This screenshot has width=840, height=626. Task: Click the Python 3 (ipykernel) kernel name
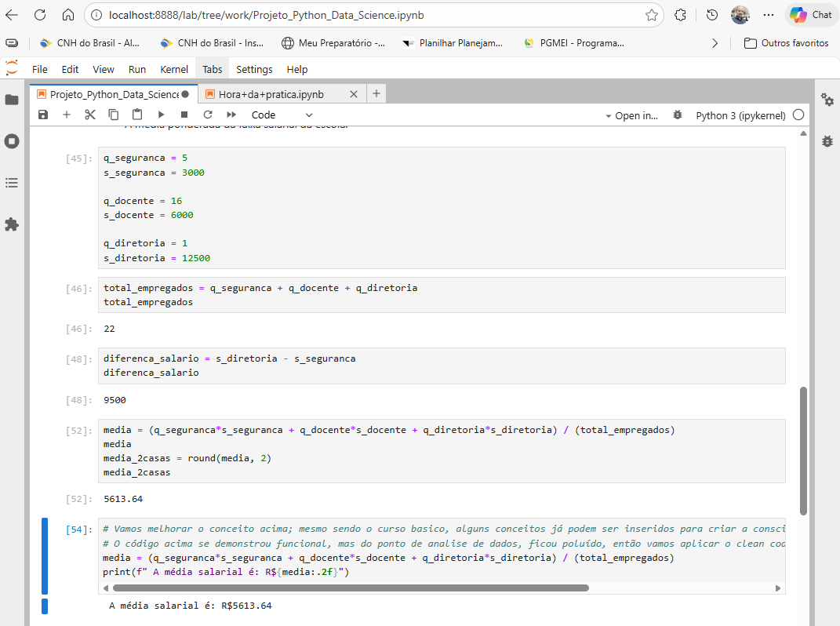point(740,115)
